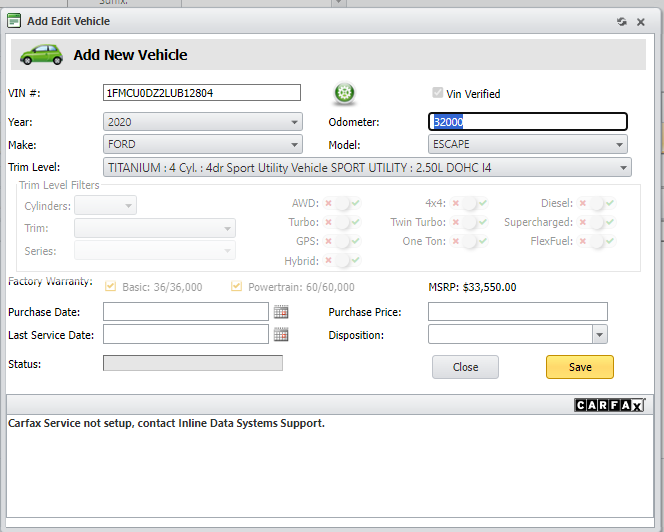This screenshot has height=532, width=664.
Task: Open the Cylinders filter dropdown
Action: pos(105,205)
